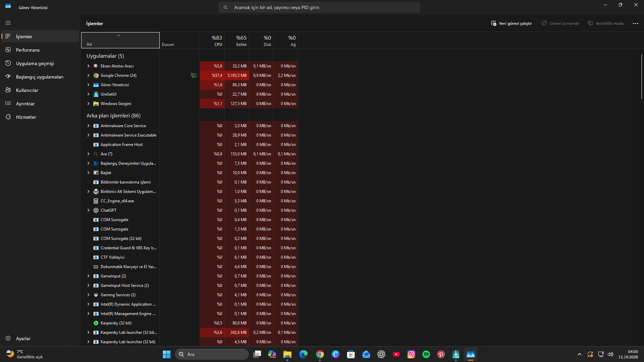644x362 pixels.
Task: Open Microsoft Store from the taskbar
Action: click(x=351, y=354)
